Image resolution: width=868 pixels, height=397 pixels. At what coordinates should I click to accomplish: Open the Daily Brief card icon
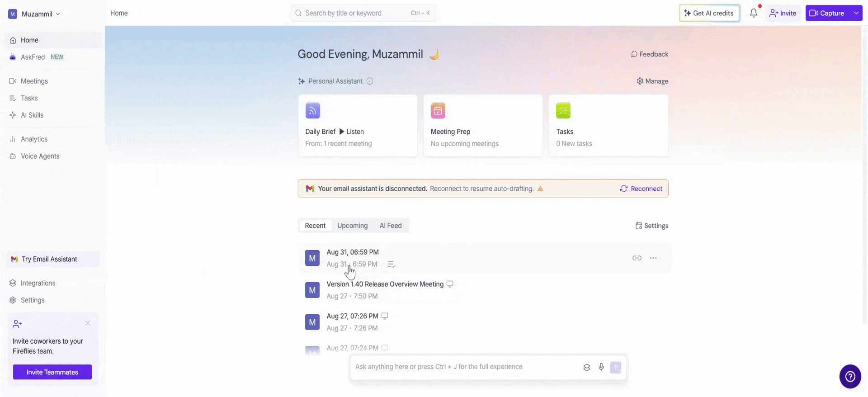tap(313, 110)
